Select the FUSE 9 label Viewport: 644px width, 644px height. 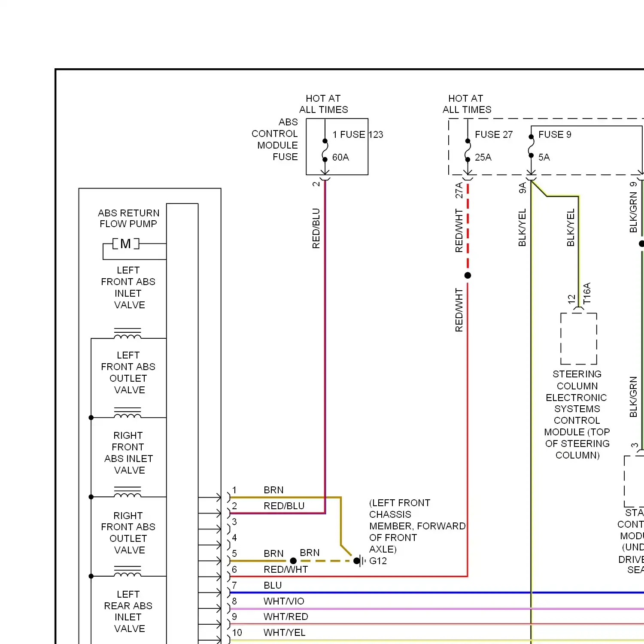555,134
